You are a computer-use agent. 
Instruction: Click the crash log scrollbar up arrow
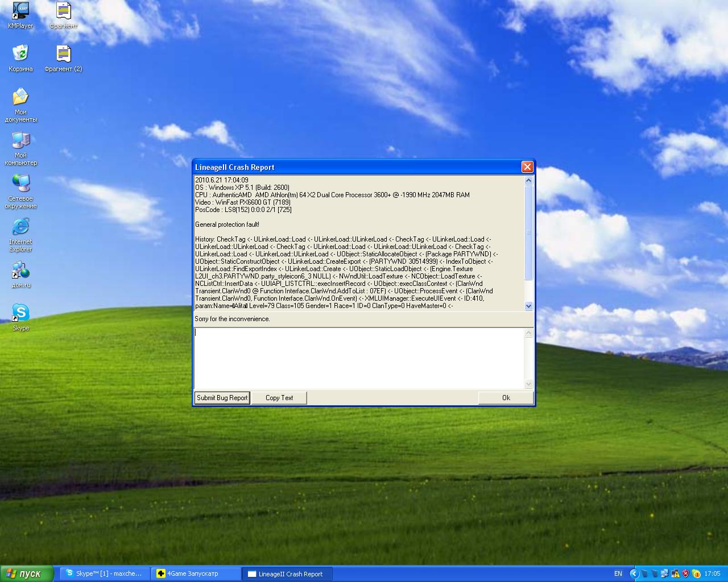click(528, 180)
